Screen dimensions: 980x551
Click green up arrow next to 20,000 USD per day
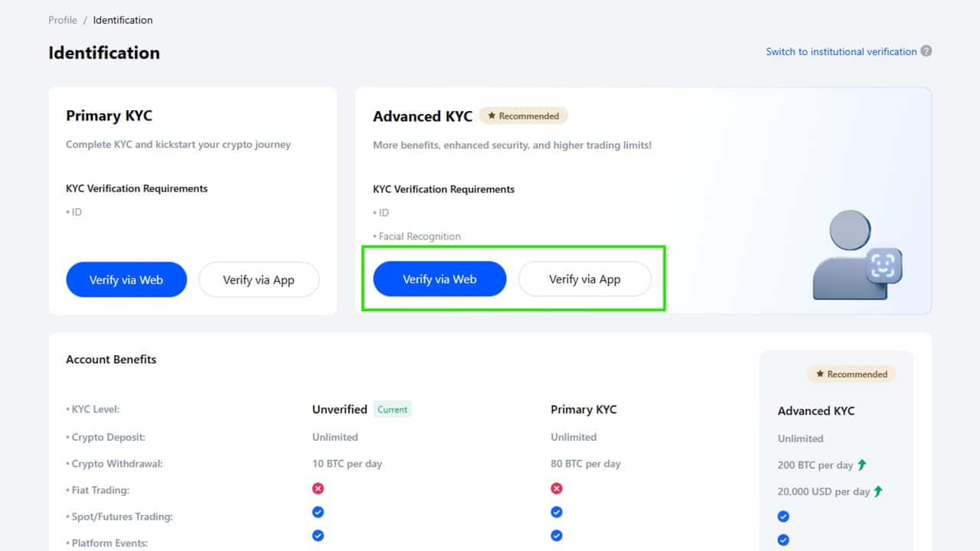878,491
